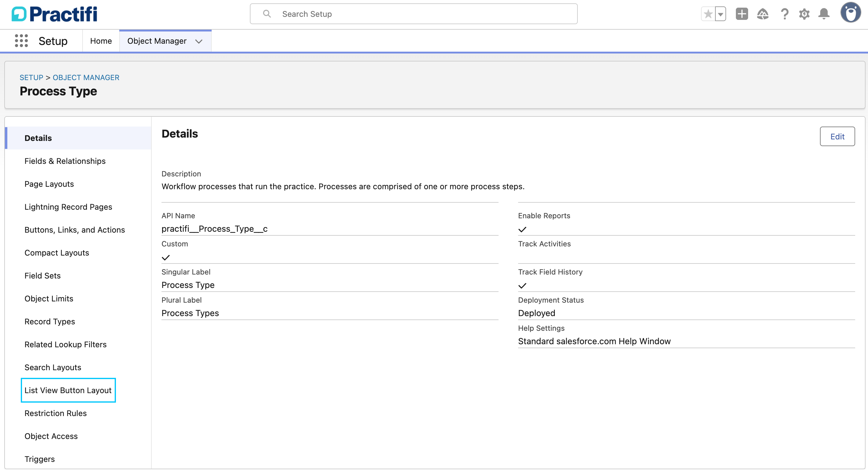The image size is (868, 472).
Task: Click the Process Type page heading
Action: click(58, 91)
